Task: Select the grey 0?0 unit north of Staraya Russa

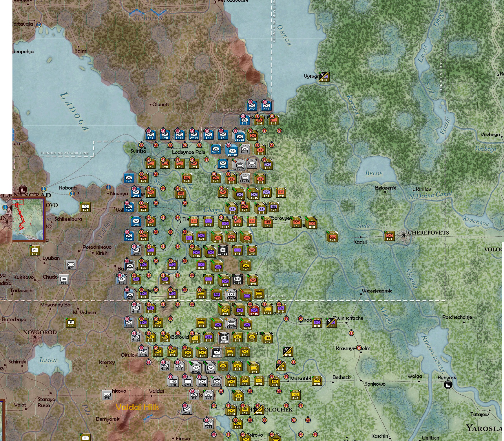Action: (107, 395)
